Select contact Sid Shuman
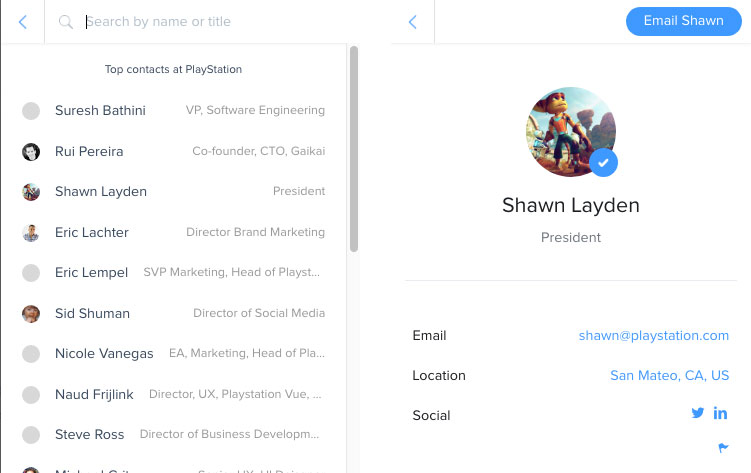 [173, 313]
